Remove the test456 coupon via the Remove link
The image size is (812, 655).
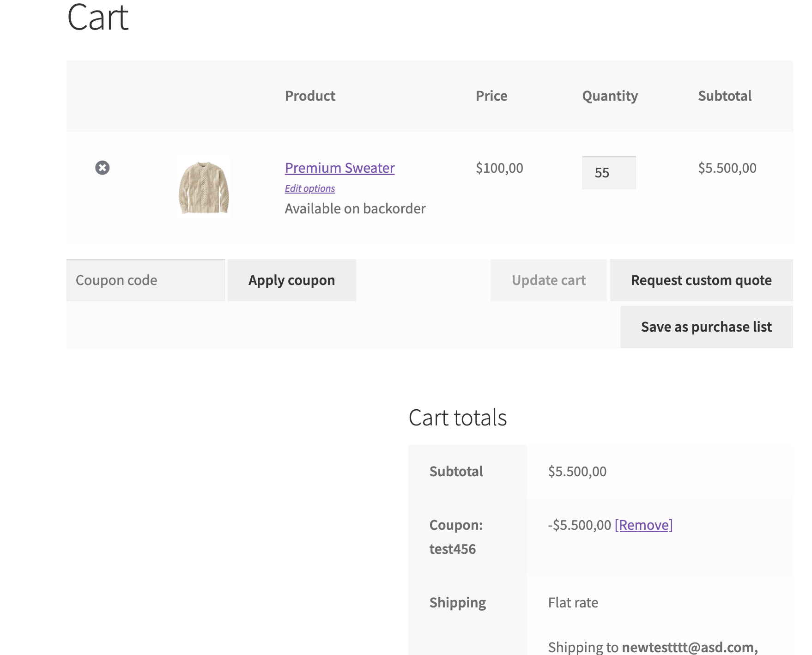pos(643,525)
